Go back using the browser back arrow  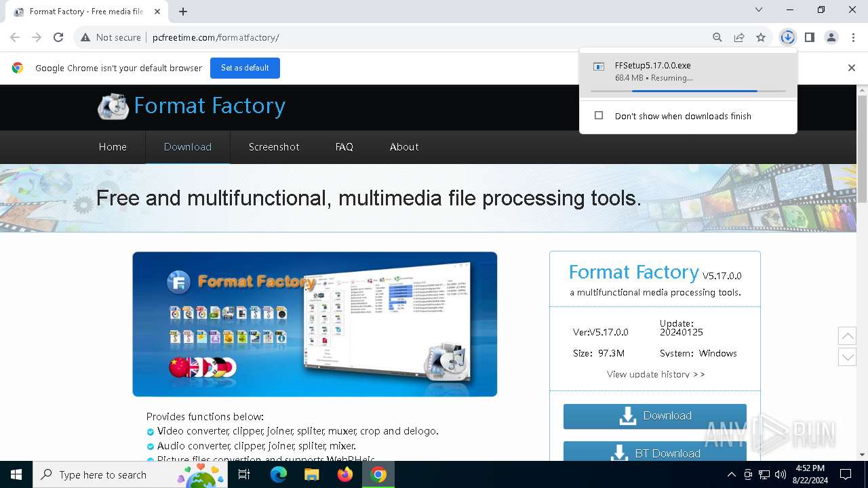15,37
